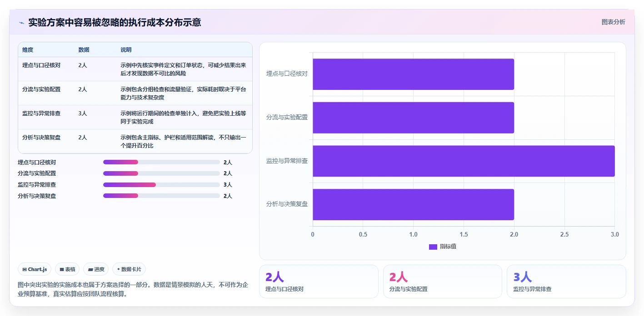The image size is (644, 316).
Task: Select the 数据卡片 tag chip
Action: coord(129,269)
